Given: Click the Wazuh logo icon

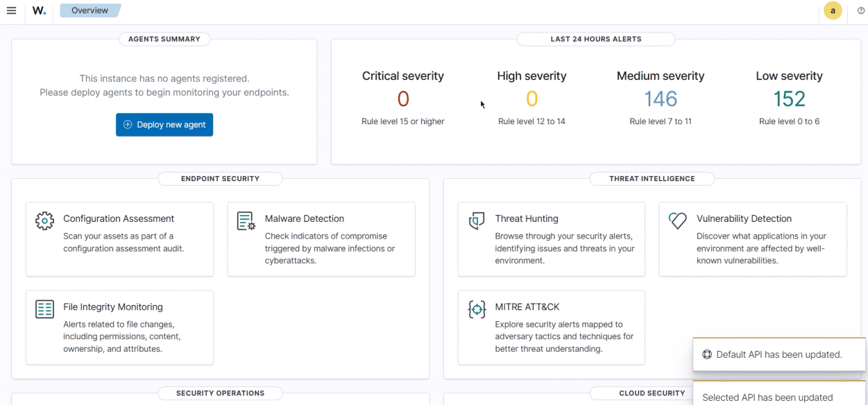Looking at the screenshot, I should (39, 10).
